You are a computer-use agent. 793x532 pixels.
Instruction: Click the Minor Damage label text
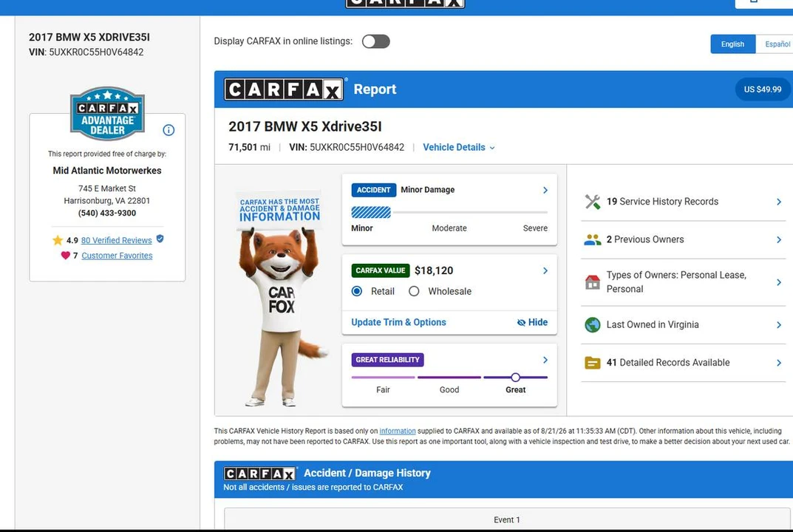point(428,190)
